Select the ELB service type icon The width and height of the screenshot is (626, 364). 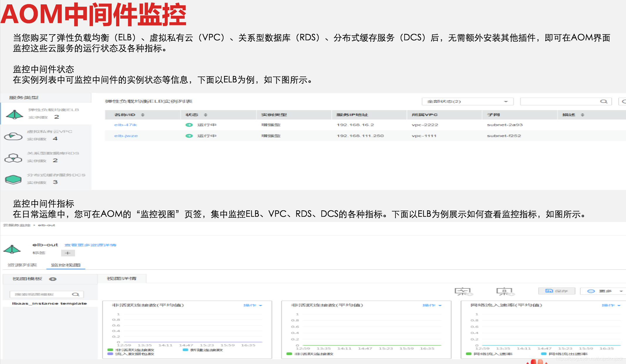click(14, 114)
